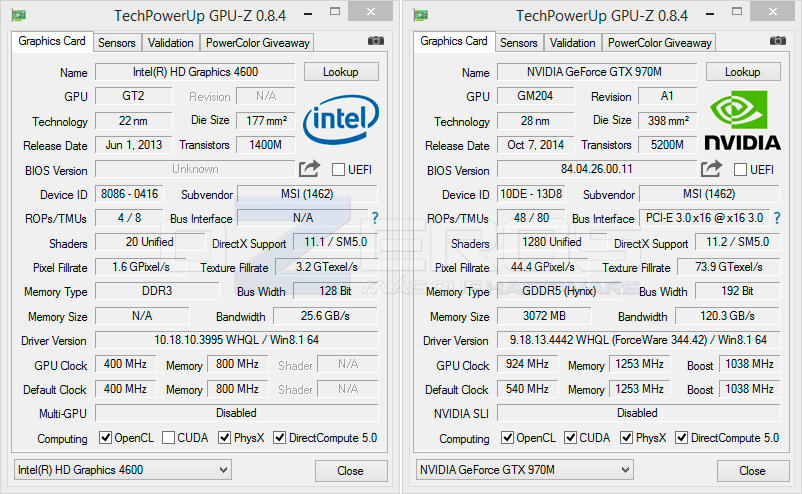Switch to Sensors tab in NVIDIA window
The width and height of the screenshot is (802, 494).
519,43
